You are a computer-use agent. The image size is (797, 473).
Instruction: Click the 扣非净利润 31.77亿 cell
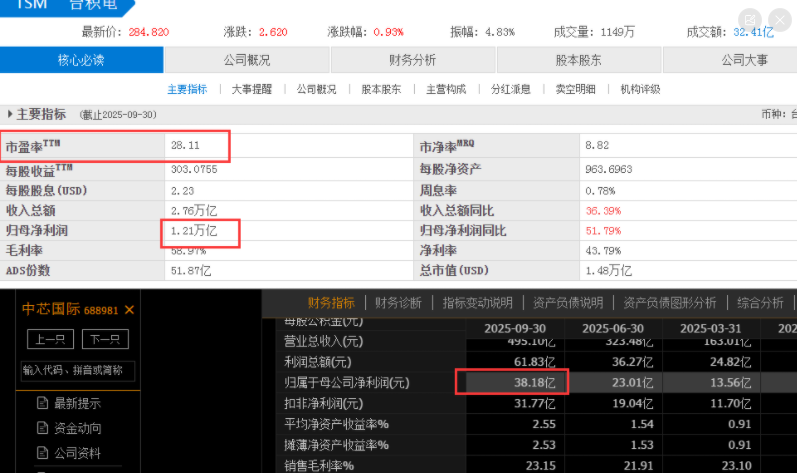point(515,403)
